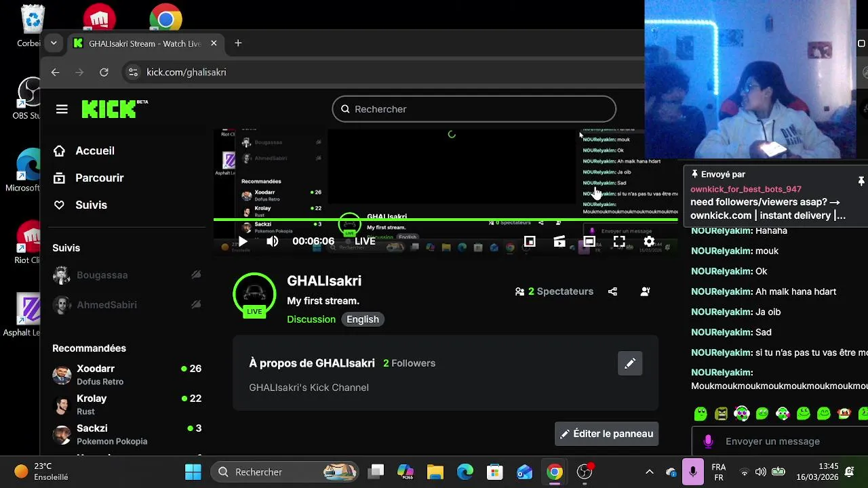
Task: Open the clip creation icon in player
Action: 559,241
